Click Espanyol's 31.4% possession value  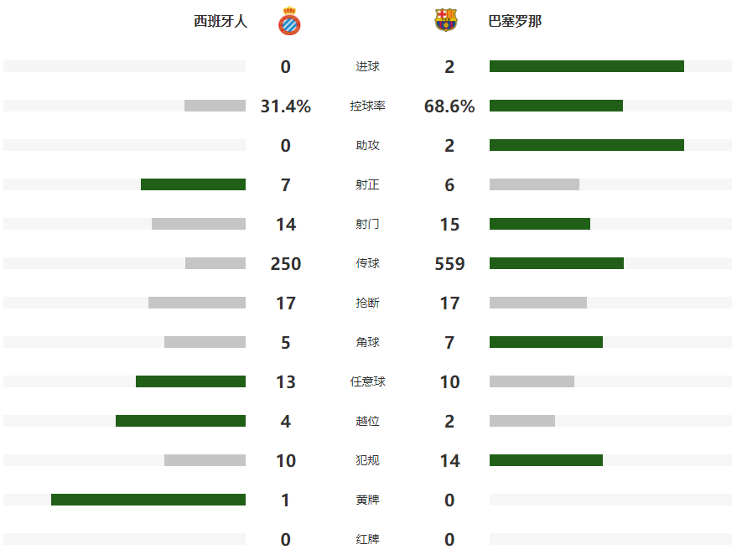[x=286, y=106]
